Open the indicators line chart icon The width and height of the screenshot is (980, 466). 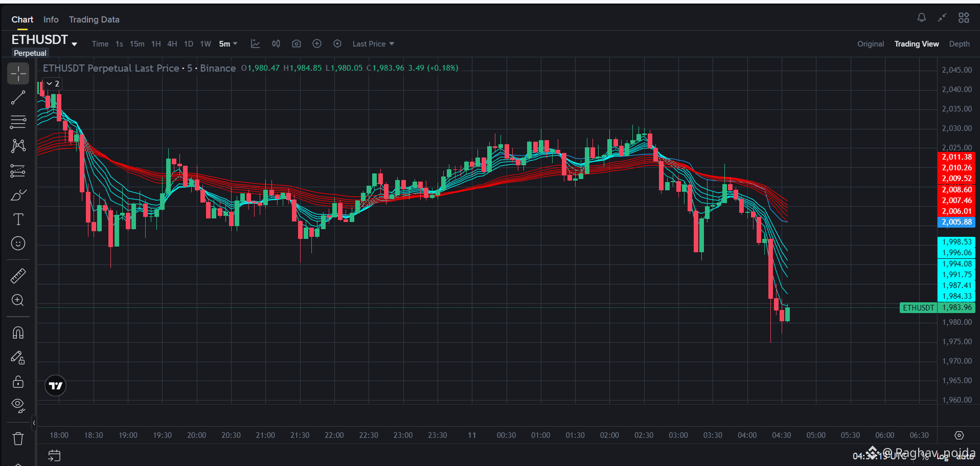(x=256, y=44)
